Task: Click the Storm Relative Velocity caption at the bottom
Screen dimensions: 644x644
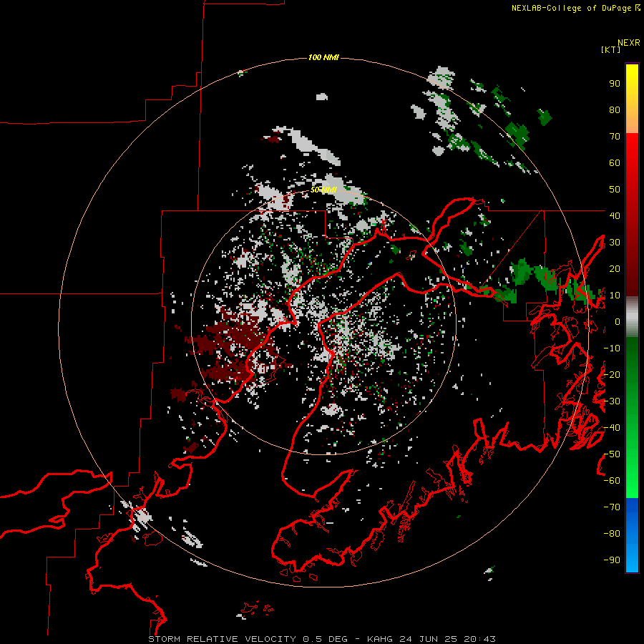Action: point(321,639)
